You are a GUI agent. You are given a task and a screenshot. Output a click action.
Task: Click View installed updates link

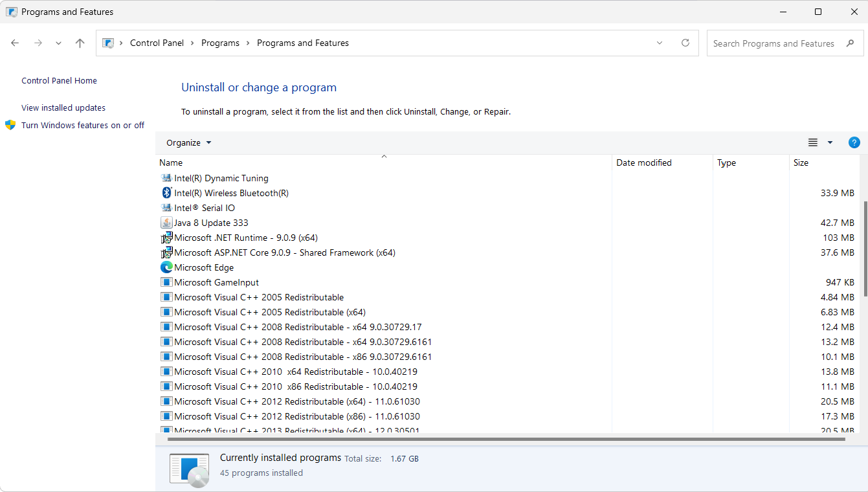(63, 108)
